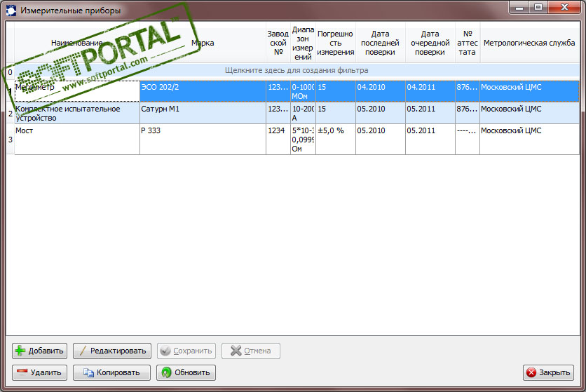This screenshot has height=392, width=586.
Task: Select the Мегомметр name cell
Action: point(77,91)
